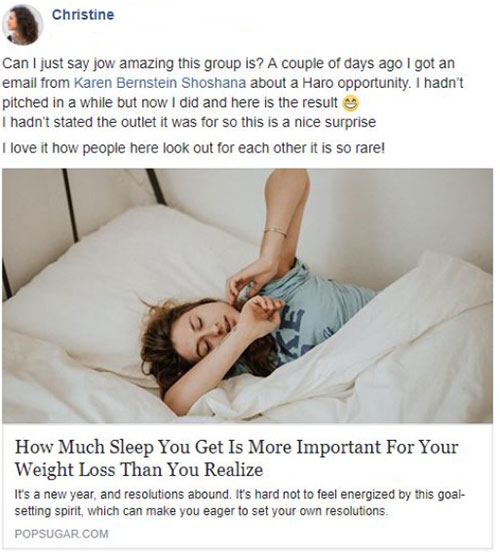Click the 'setting spirit' description line
This screenshot has height=556, width=500.
click(200, 511)
